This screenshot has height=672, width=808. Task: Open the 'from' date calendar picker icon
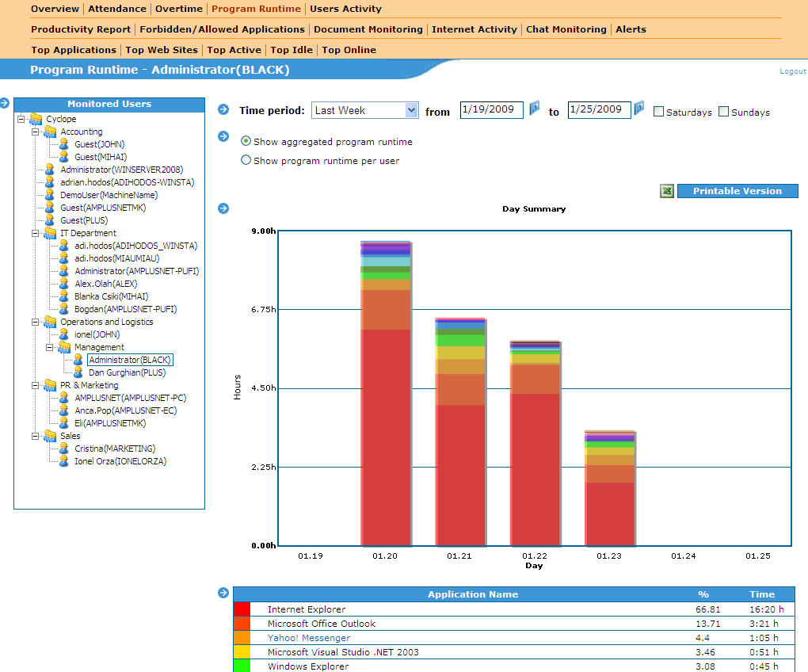[x=534, y=108]
